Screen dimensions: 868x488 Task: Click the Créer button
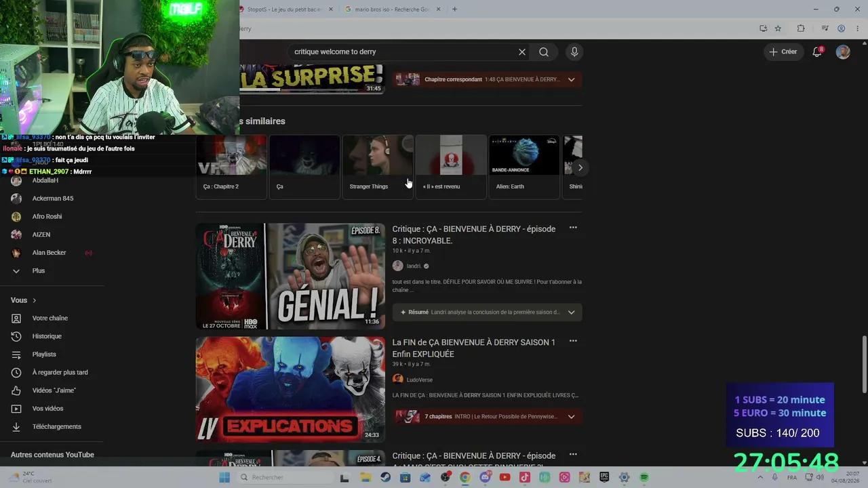(783, 52)
